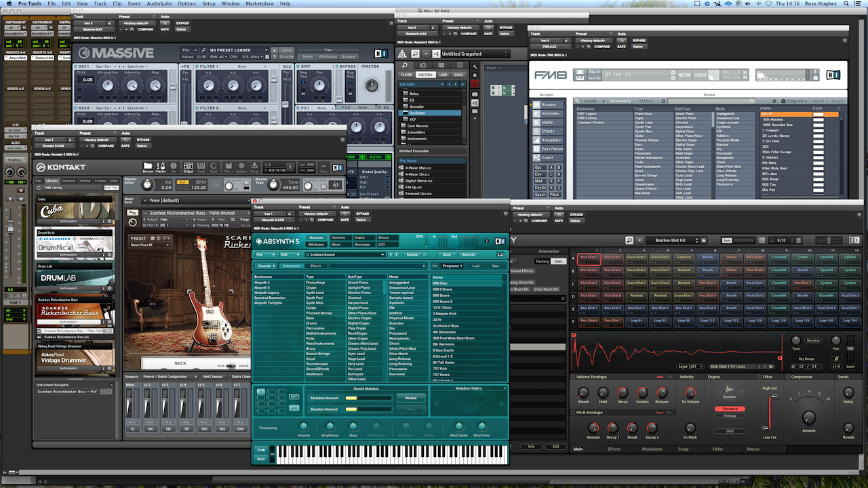This screenshot has width=868, height=488.
Task: Select the USER tab in Reaktor
Action: coord(443,75)
